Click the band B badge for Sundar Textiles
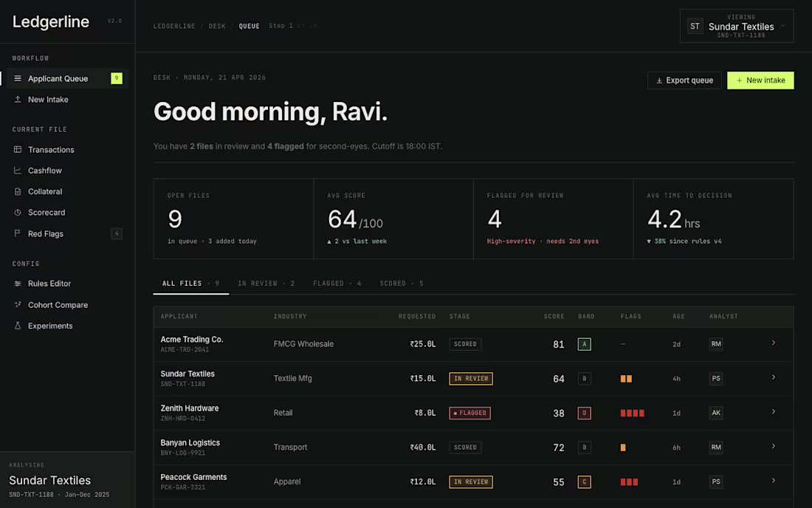Image resolution: width=812 pixels, height=508 pixels. point(584,379)
